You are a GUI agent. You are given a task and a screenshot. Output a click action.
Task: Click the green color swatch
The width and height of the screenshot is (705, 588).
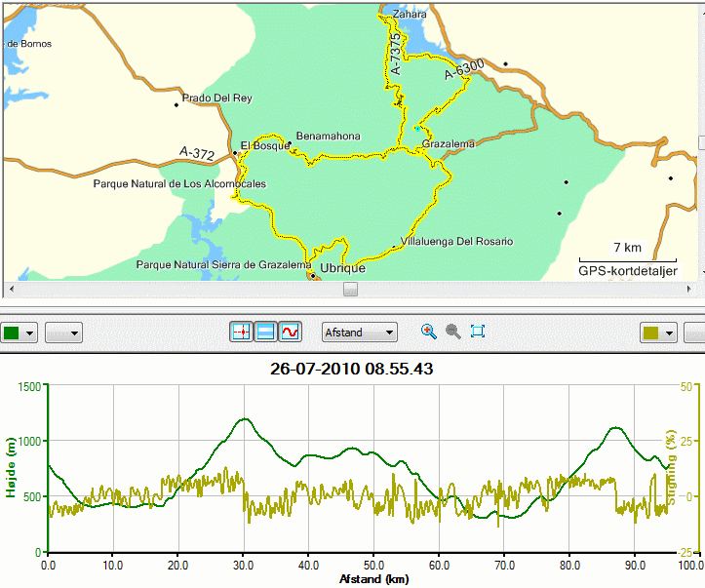coord(12,333)
